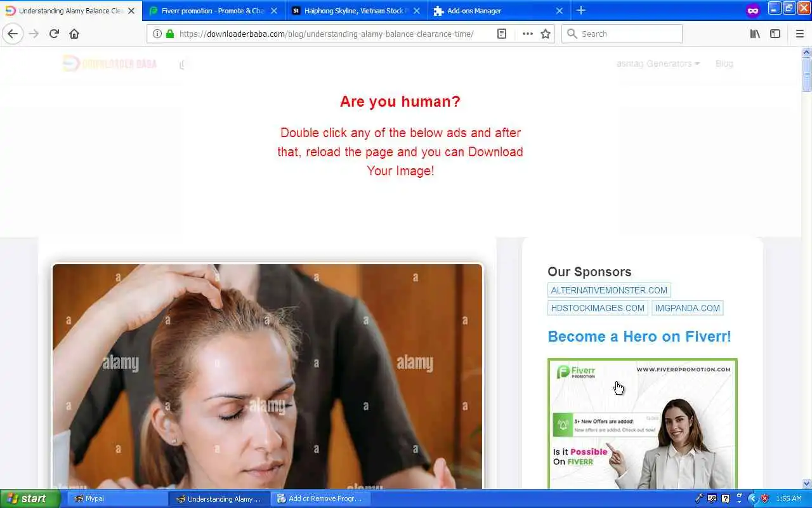Viewport: 812px width, 508px height.
Task: Click the 1:55 AM taskbar clock
Action: pos(789,498)
